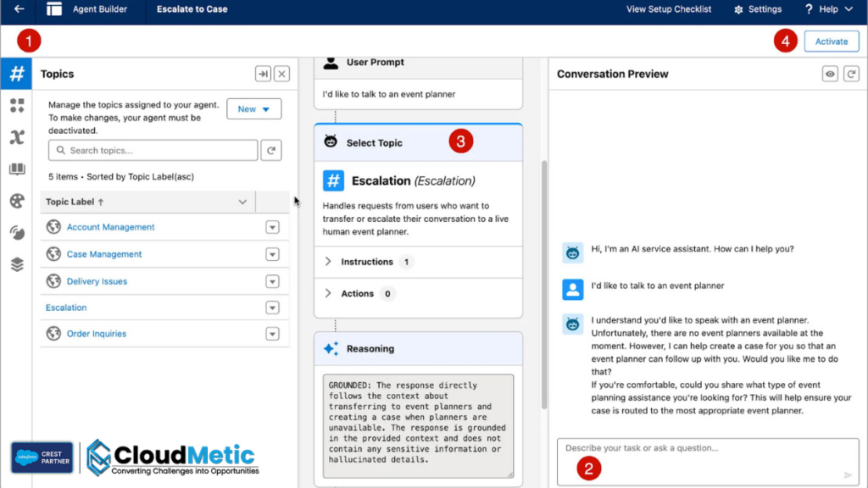
Task: Open the Case Management topic link
Action: pyautogui.click(x=104, y=254)
